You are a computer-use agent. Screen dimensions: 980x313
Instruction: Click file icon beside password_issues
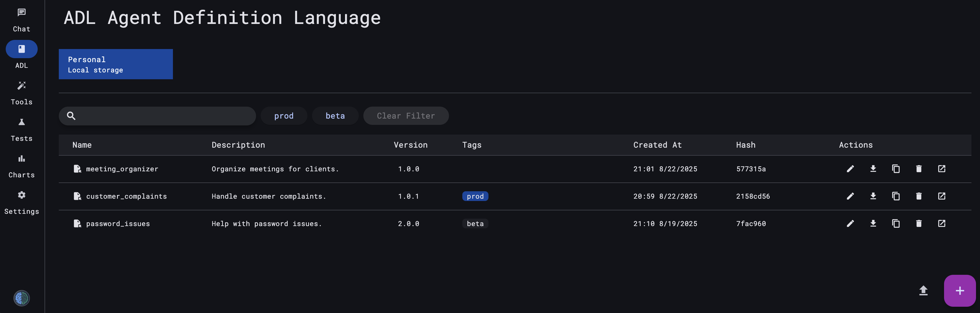point(77,223)
